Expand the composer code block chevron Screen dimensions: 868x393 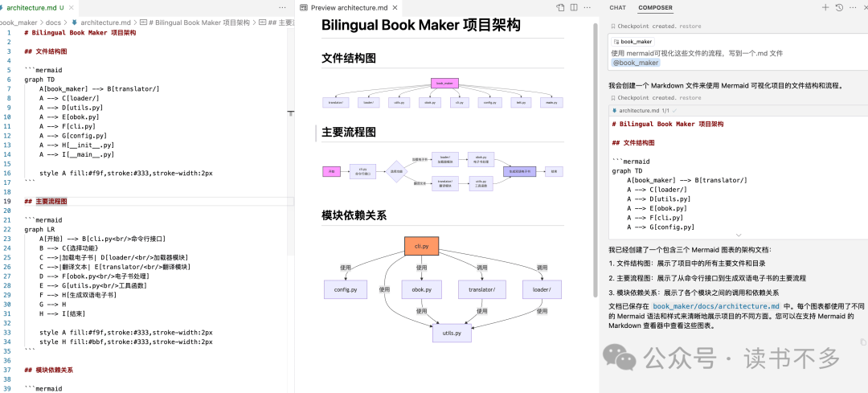tap(738, 235)
